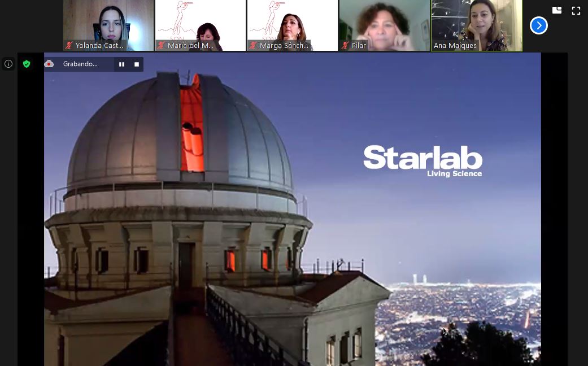Enter full screen mode
The image size is (588, 366).
pos(576,11)
